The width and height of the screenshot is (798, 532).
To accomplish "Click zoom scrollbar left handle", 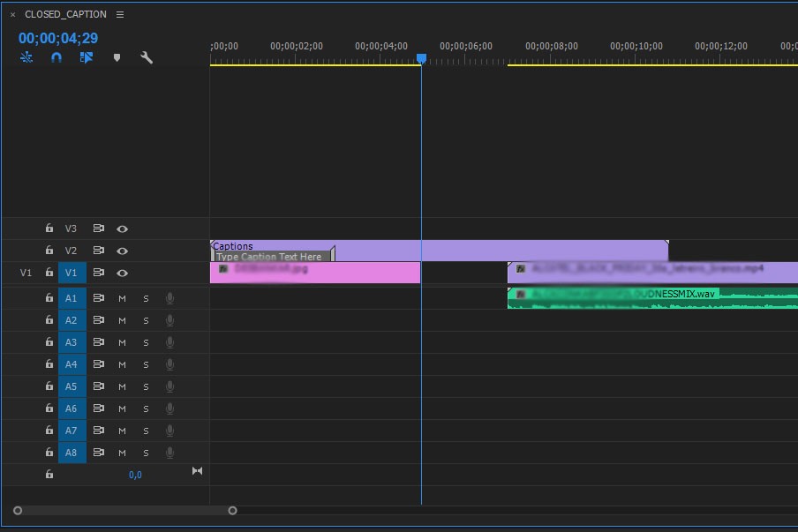I will tap(18, 511).
